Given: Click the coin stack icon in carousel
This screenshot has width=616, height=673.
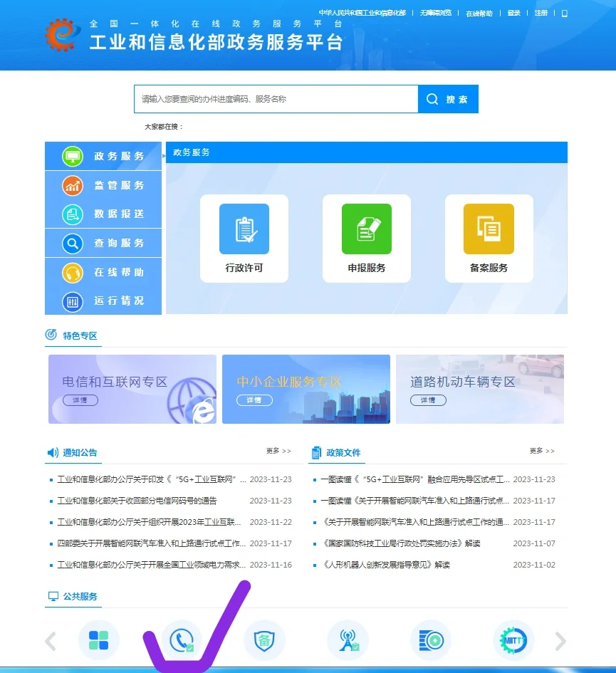Looking at the screenshot, I should point(431,640).
